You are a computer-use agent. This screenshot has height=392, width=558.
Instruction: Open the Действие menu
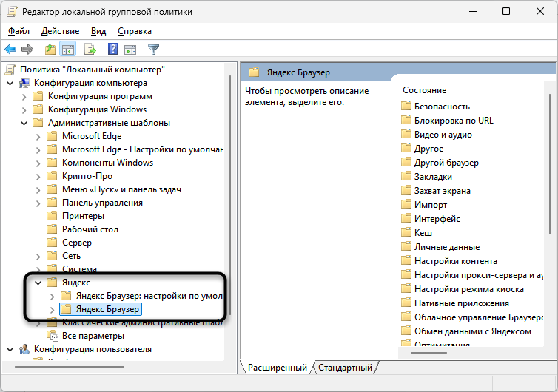[x=60, y=31]
